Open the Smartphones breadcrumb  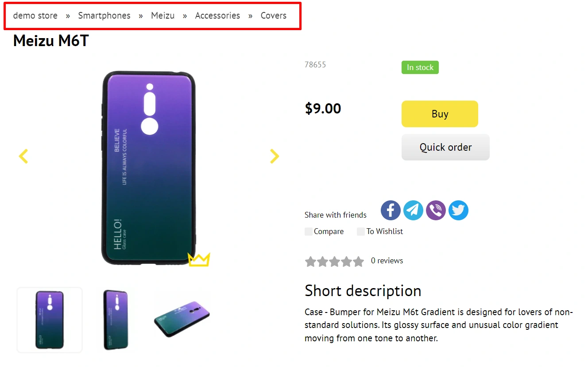(x=104, y=16)
